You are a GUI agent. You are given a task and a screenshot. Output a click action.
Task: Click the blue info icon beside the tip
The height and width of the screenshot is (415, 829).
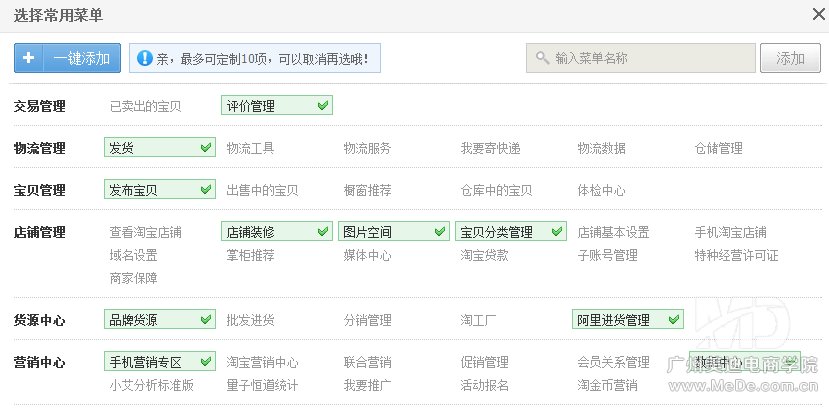(x=144, y=59)
